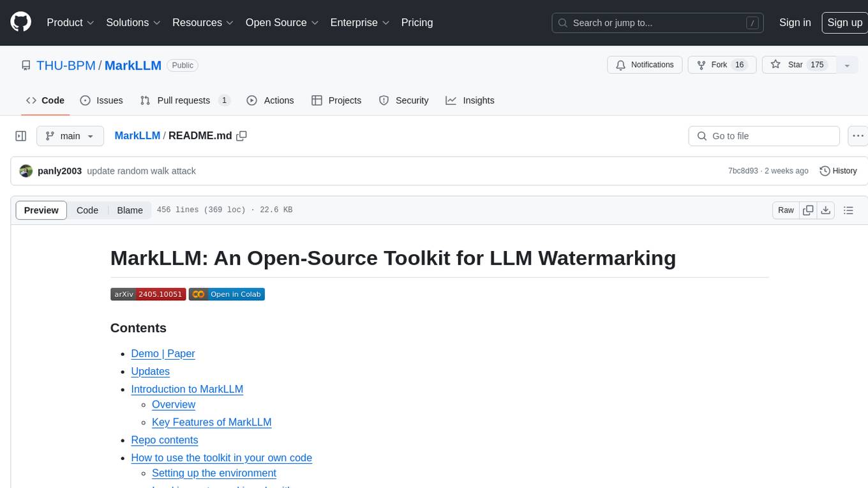The height and width of the screenshot is (488, 868).
Task: Open the arXiv 2405.10051 badge
Action: [x=148, y=294]
